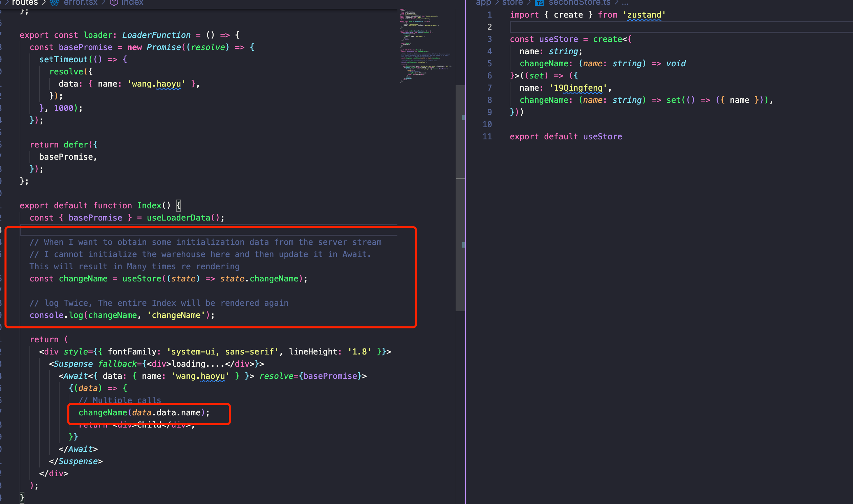Open the 'routes' breadcrumb dropdown
853x504 pixels.
coord(25,3)
